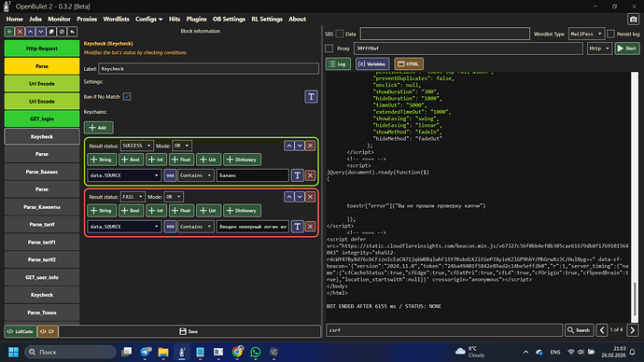
Task: Switch to the Variables tab in the debugger
Action: coord(372,64)
